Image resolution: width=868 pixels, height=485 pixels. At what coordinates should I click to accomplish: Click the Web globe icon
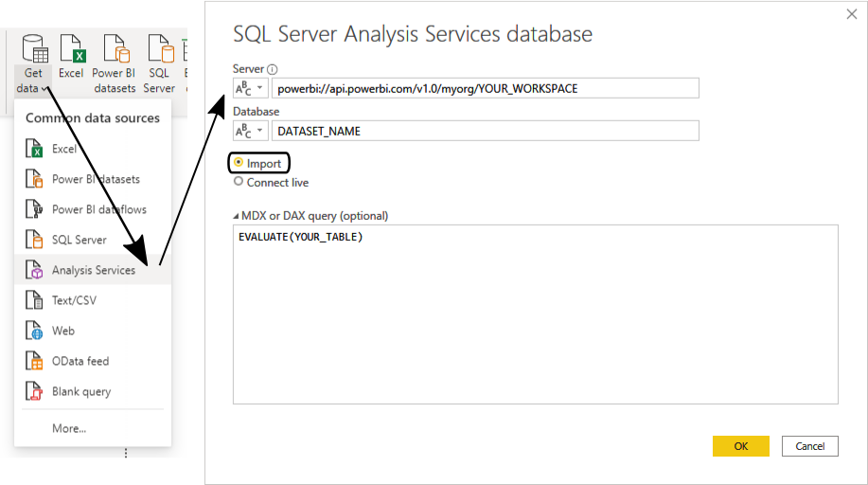[x=34, y=331]
